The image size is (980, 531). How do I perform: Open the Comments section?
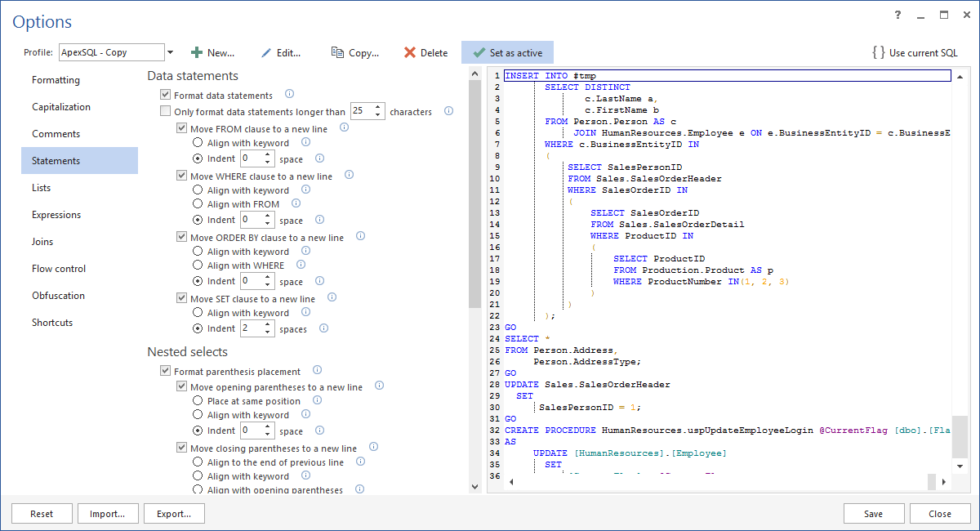(x=79, y=134)
